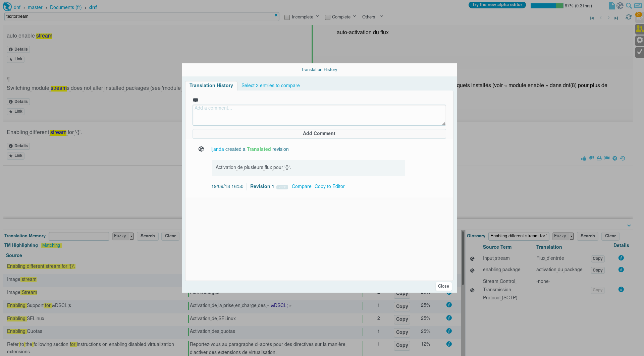Click Translation Memory Clear button
This screenshot has width=644, height=356.
coord(170,236)
